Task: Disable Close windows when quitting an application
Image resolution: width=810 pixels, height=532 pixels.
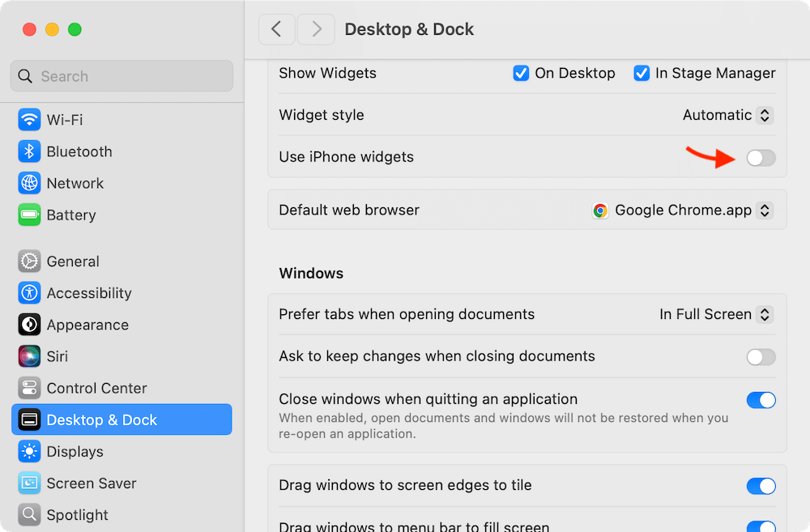Action: coord(761,399)
